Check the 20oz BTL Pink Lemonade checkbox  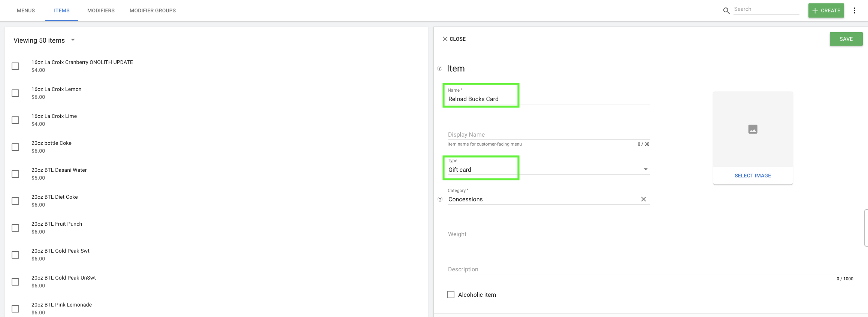(x=15, y=309)
